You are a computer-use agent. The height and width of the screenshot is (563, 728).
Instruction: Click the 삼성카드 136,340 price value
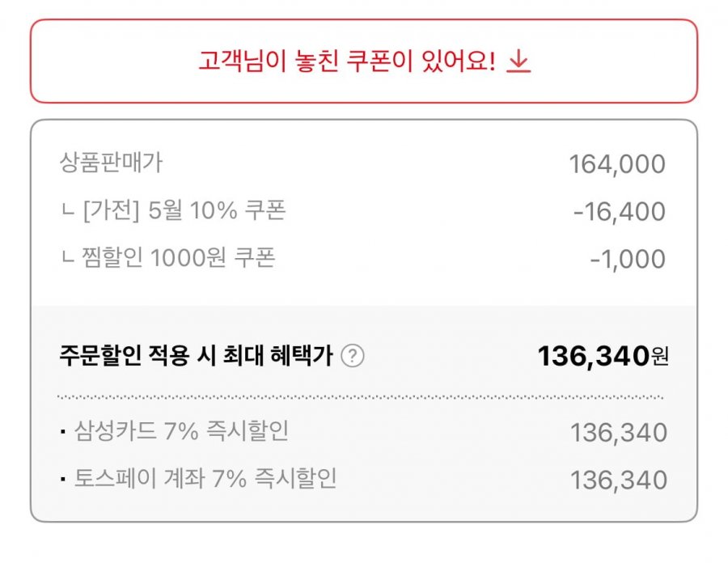coord(619,433)
